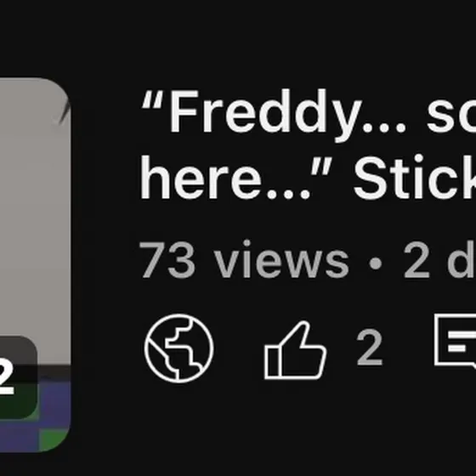
Task: Select the video duration badge on thumbnail
Action: coord(18,377)
